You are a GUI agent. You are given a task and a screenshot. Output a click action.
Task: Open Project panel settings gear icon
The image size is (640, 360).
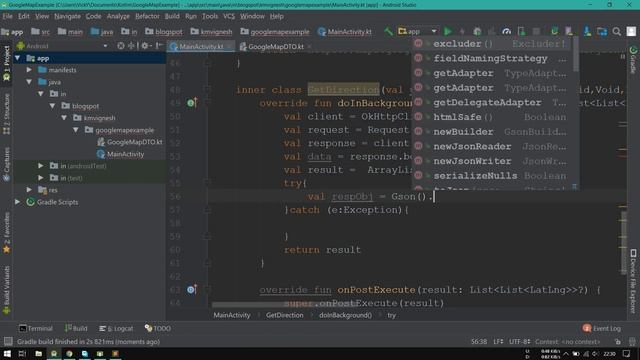point(145,46)
